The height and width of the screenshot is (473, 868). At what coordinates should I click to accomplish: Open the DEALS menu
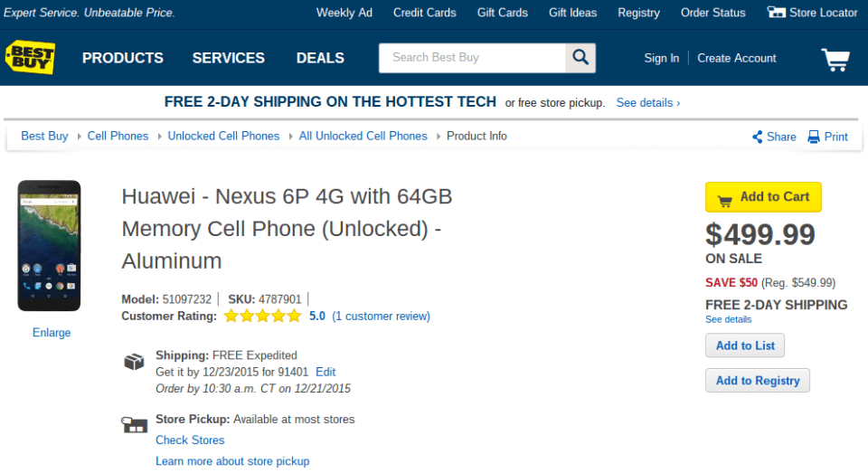click(320, 58)
